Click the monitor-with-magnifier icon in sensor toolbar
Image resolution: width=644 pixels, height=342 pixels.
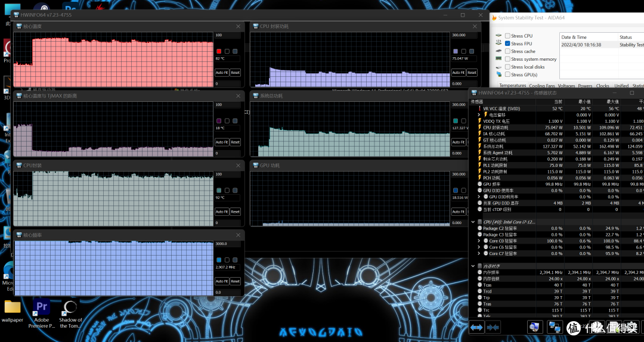click(535, 327)
